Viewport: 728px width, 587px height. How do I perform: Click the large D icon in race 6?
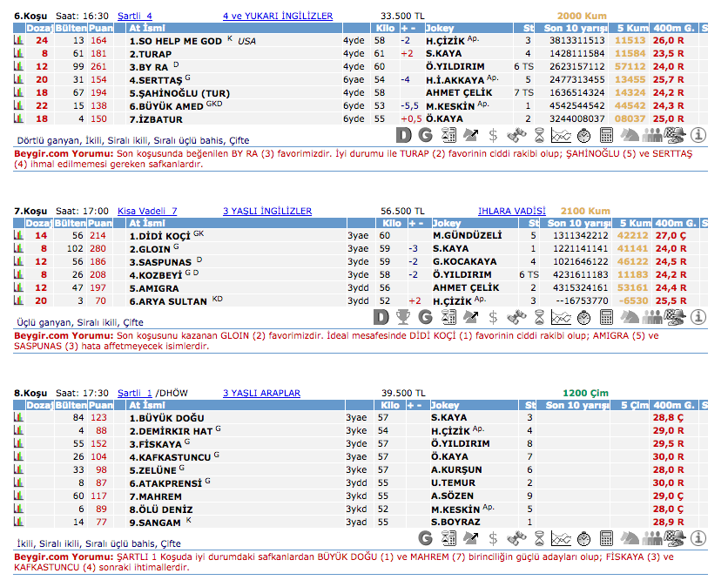click(x=403, y=134)
